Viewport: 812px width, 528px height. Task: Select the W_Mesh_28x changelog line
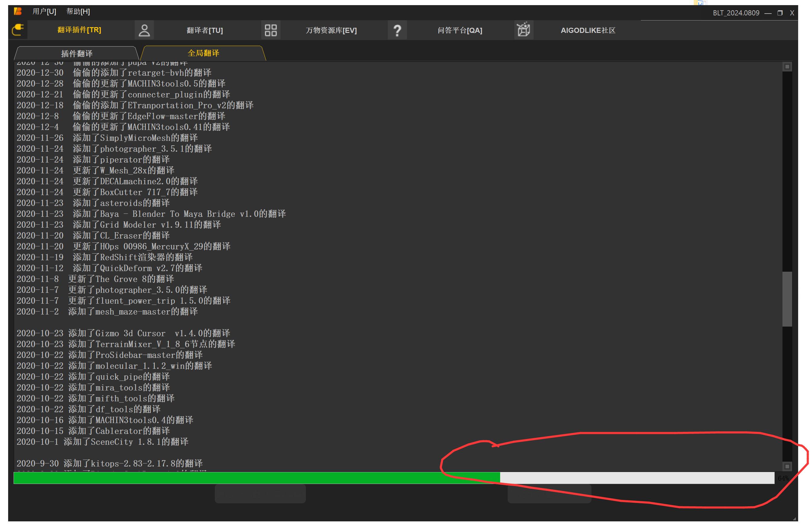[96, 171]
